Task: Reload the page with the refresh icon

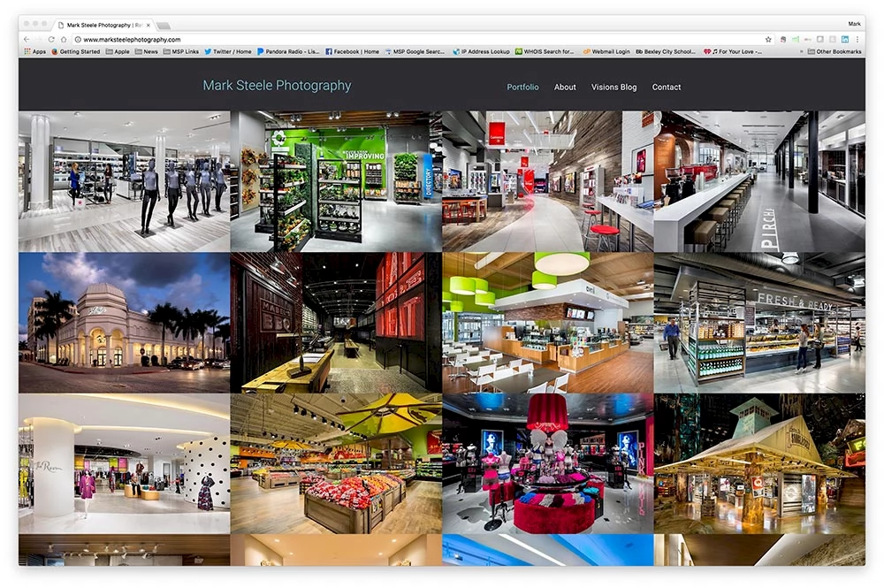Action: click(x=51, y=40)
